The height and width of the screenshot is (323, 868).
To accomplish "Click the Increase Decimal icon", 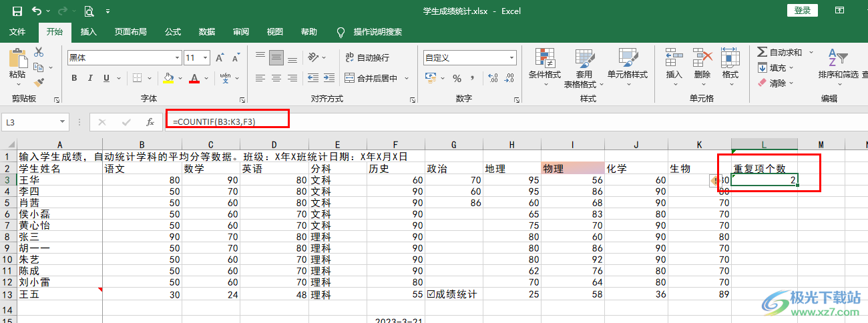I will click(x=493, y=79).
